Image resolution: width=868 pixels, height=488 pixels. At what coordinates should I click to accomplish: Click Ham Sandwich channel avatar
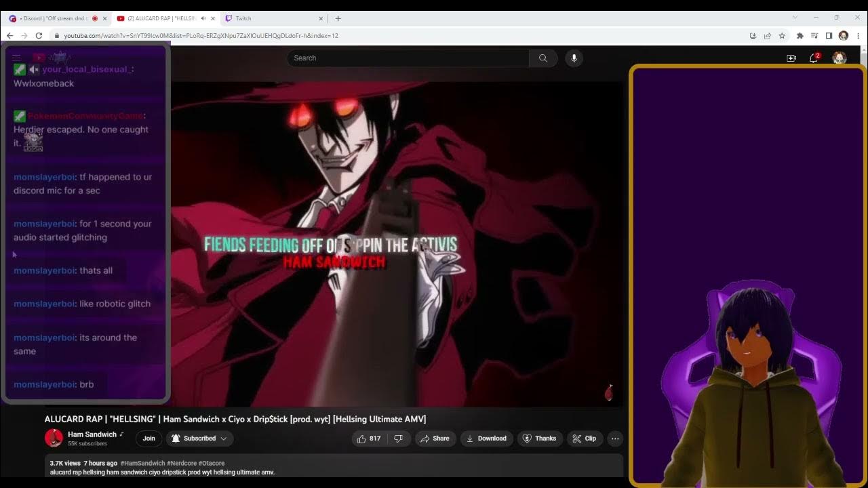[x=54, y=438]
